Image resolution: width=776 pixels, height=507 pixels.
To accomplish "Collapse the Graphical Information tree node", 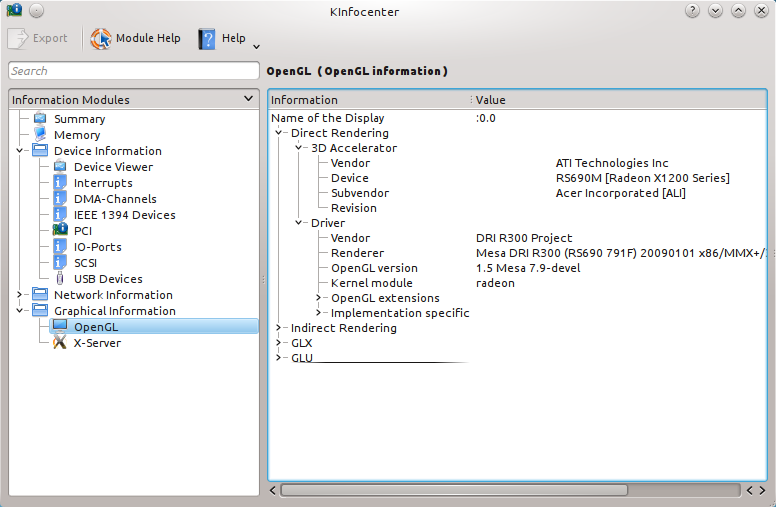I will [x=20, y=311].
